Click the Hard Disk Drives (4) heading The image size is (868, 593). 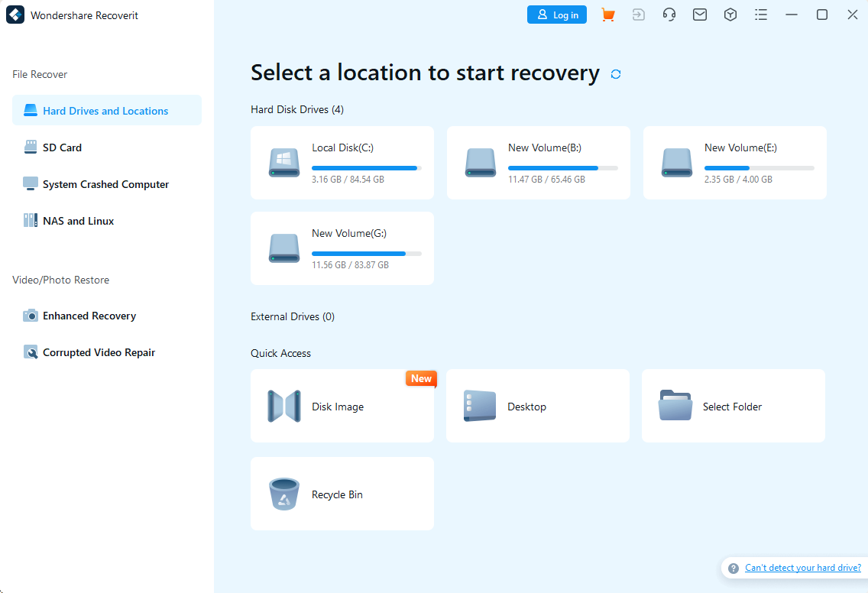pos(297,109)
